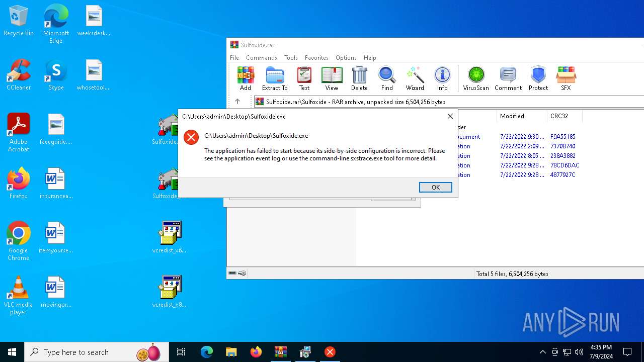Open Task View from the taskbar
The height and width of the screenshot is (362, 644).
tap(181, 352)
